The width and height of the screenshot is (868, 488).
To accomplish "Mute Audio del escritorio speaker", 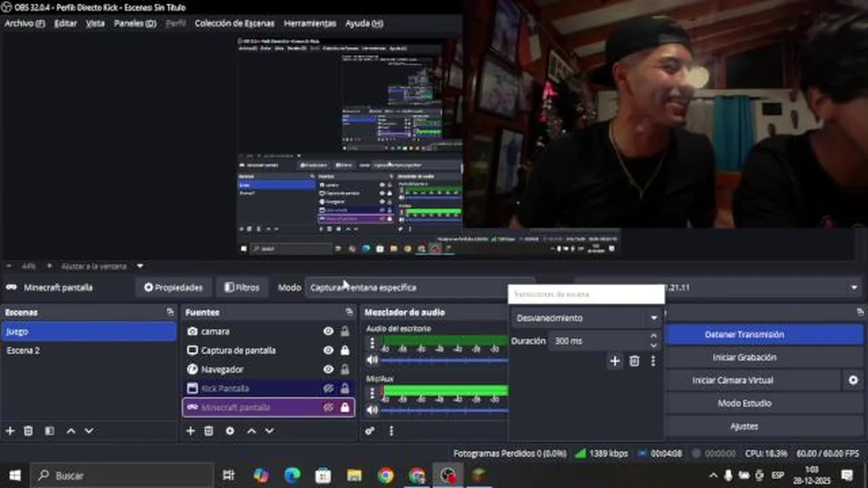I will [x=372, y=360].
